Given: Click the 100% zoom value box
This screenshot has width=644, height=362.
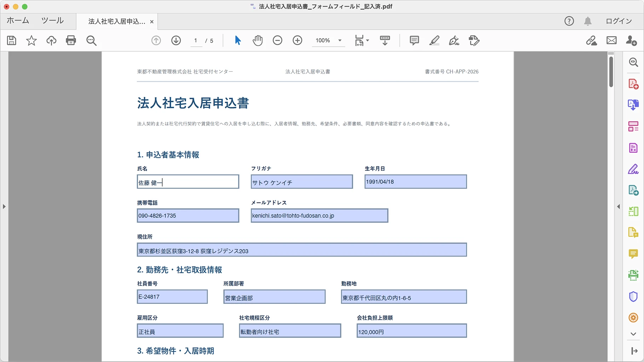Looking at the screenshot, I should (x=323, y=41).
